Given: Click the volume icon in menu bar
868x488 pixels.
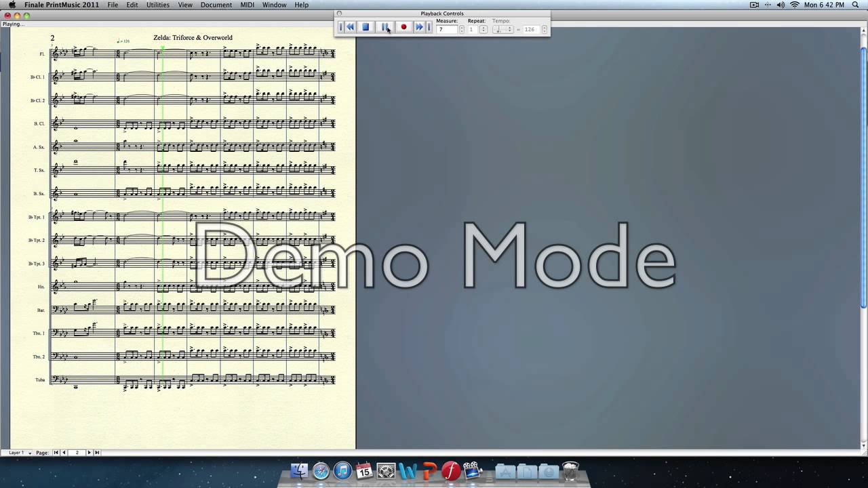Looking at the screenshot, I should click(x=781, y=5).
